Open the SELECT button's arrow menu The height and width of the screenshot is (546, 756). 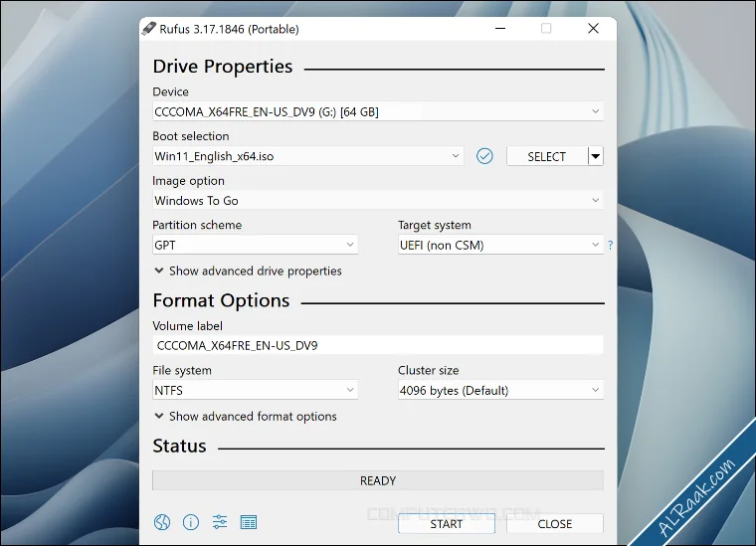point(596,156)
